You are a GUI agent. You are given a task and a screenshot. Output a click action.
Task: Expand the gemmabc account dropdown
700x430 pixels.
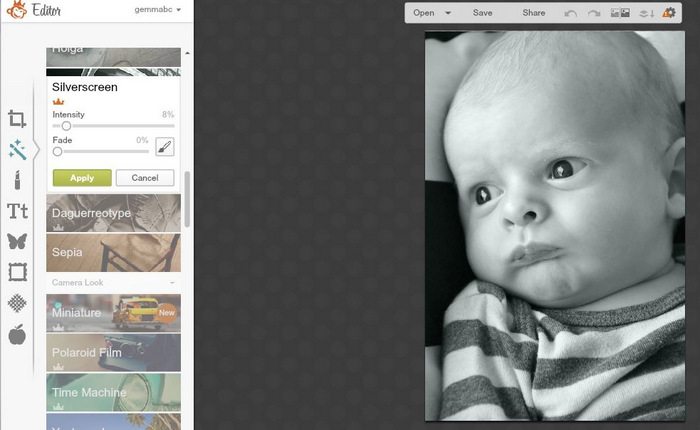click(x=158, y=9)
